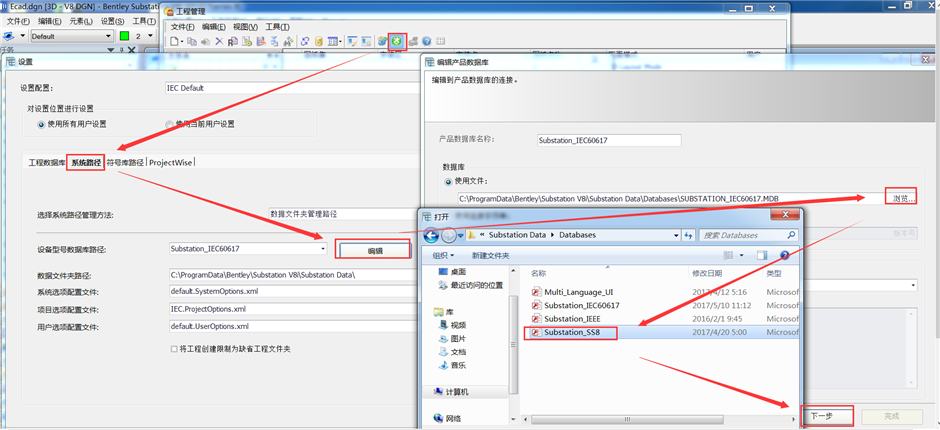
Task: Click the 编辑 button in 设置 dialog
Action: pyautogui.click(x=375, y=251)
